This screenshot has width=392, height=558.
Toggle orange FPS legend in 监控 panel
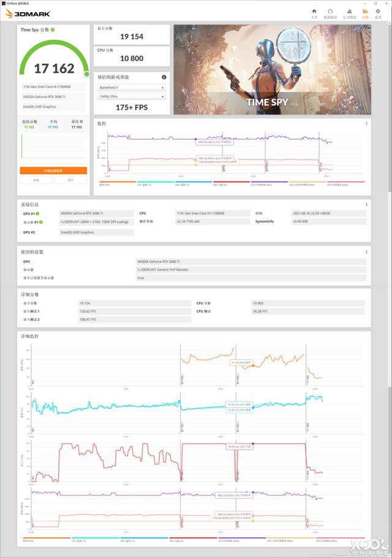117,183
